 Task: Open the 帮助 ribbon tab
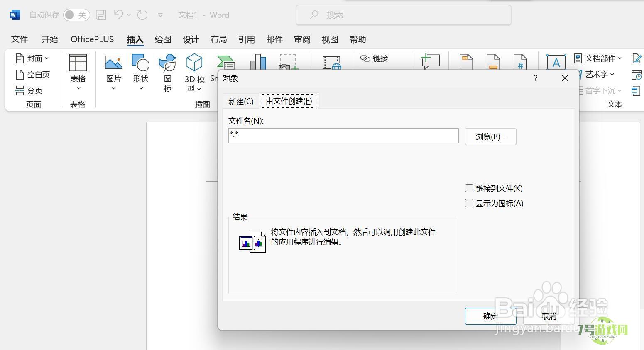[358, 39]
